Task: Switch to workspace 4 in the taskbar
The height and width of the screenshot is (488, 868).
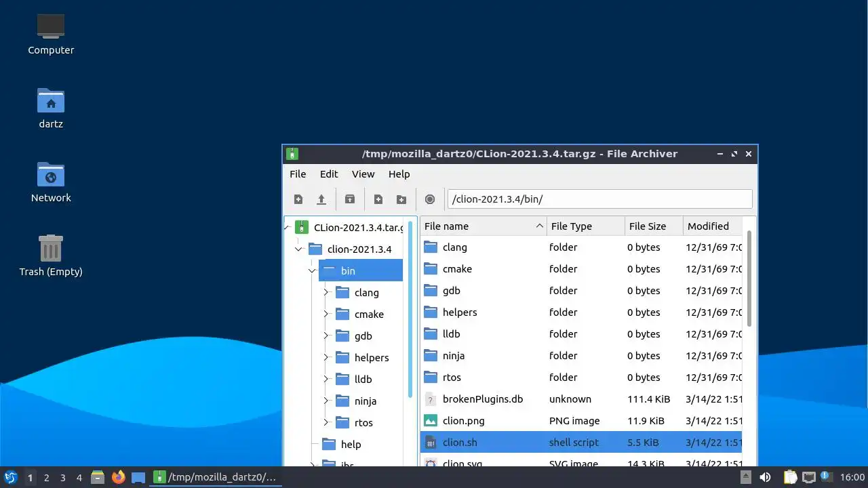Action: coord(79,478)
